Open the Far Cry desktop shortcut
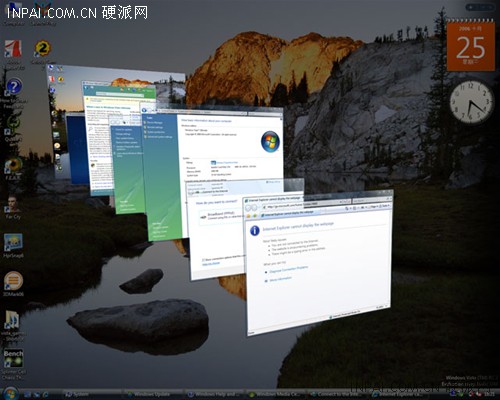Screen dimensions: 500x400 pyautogui.click(x=13, y=207)
